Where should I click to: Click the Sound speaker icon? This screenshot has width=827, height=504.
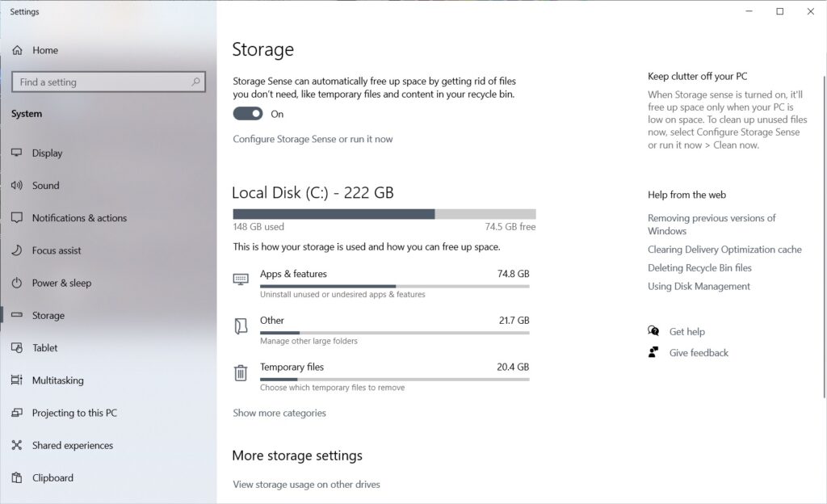click(x=17, y=185)
